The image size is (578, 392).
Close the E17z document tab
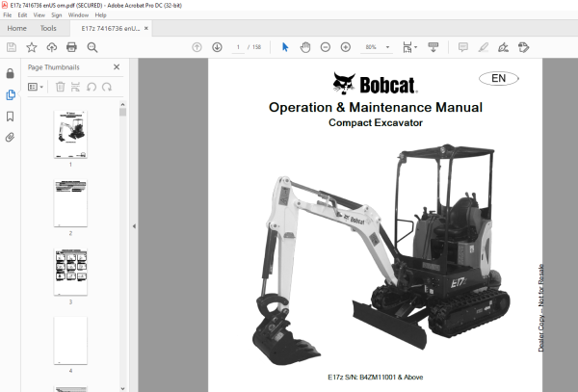point(146,28)
